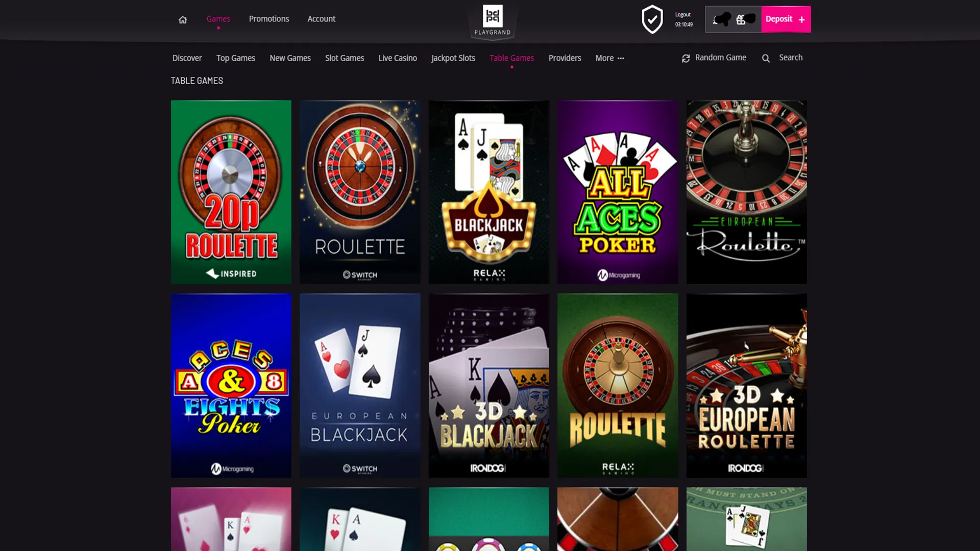Screen dimensions: 980x551
Task: Open Search using the magnifying glass icon
Action: pos(766,58)
